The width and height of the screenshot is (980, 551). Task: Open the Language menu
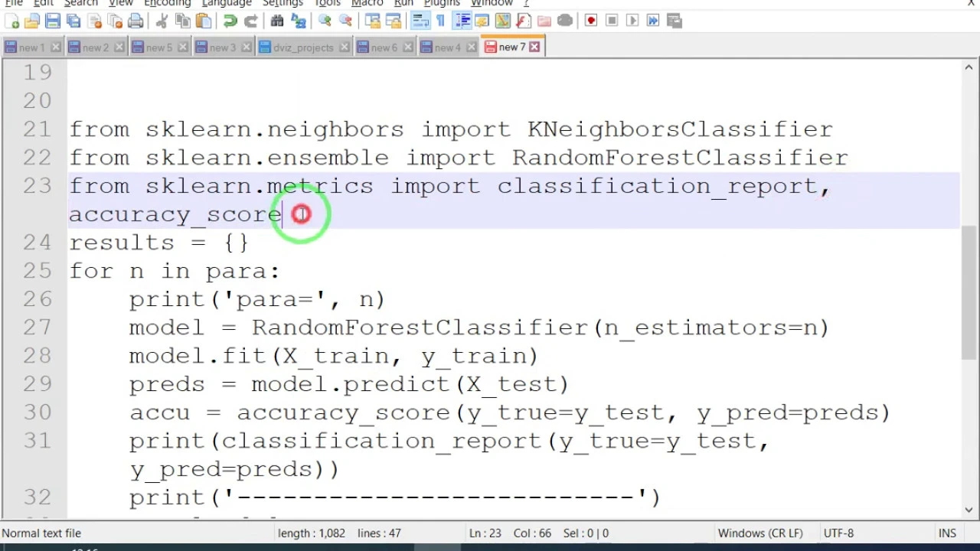coord(227,4)
